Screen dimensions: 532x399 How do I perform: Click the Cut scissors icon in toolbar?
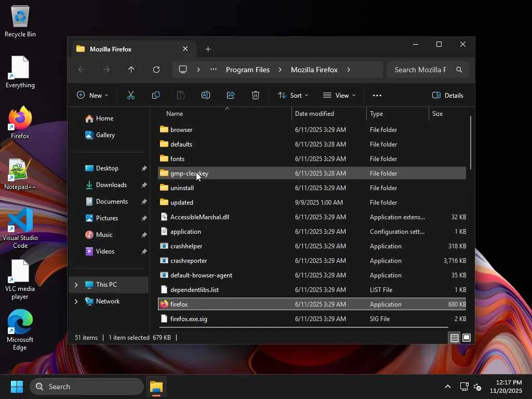(131, 95)
